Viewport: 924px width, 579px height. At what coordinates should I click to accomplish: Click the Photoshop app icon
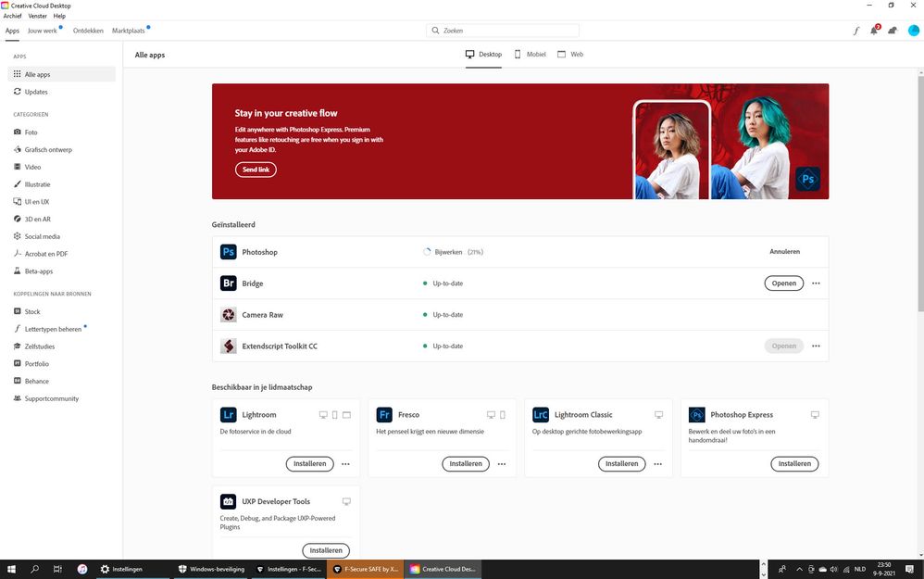coord(228,252)
